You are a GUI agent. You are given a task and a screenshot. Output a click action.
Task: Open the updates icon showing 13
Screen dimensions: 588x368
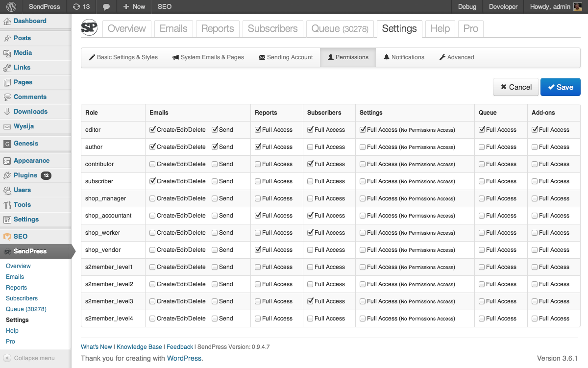(81, 7)
